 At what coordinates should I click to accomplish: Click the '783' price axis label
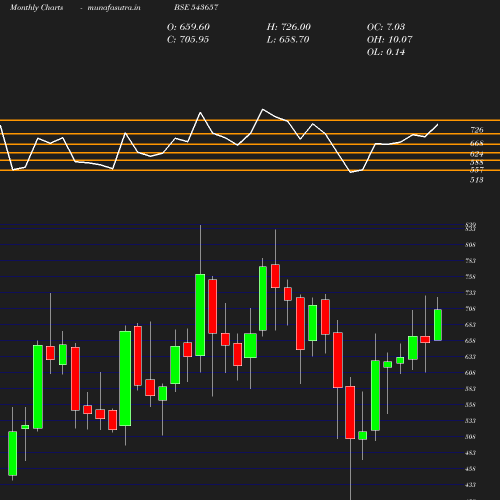coord(470,261)
